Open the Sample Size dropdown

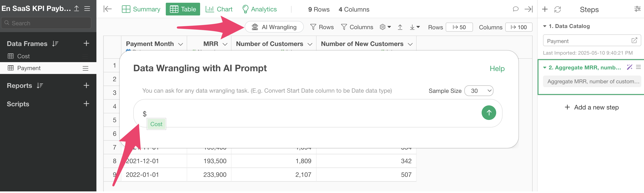point(478,91)
